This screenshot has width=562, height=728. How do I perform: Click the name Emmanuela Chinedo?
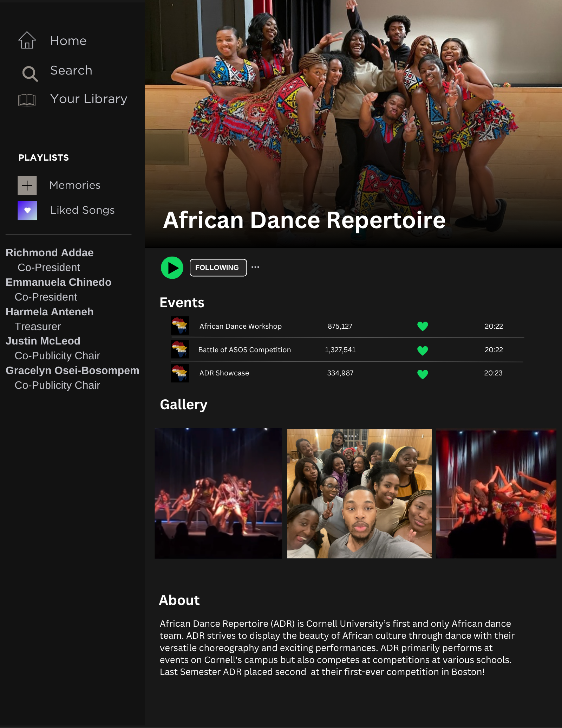(x=58, y=282)
